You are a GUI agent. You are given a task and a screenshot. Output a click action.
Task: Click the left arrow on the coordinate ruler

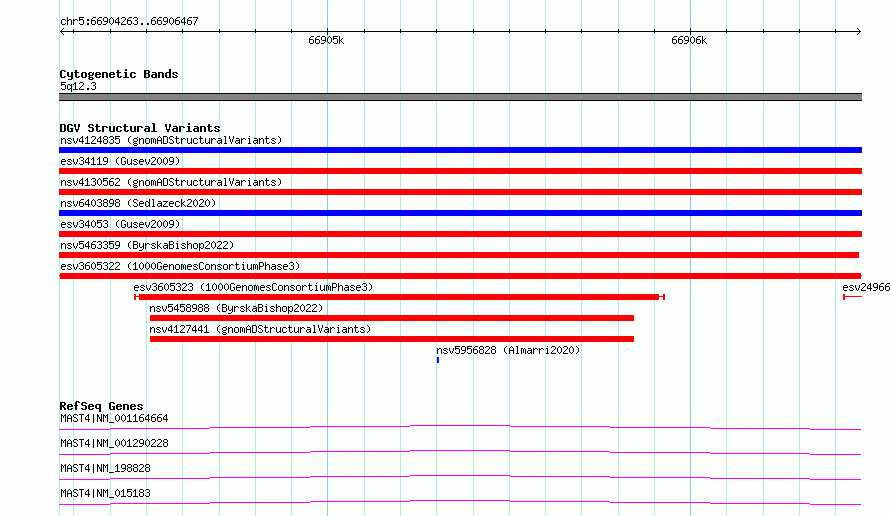(62, 31)
